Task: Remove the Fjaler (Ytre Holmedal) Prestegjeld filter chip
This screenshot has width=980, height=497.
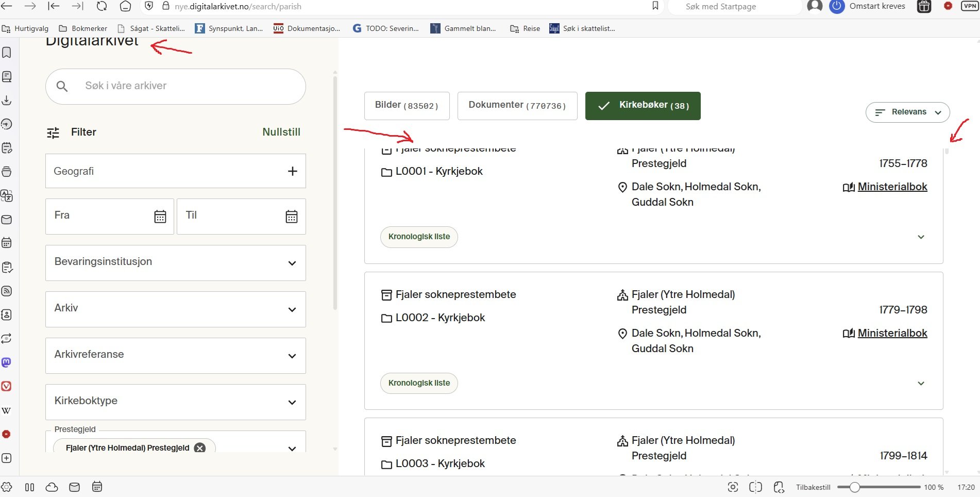Action: tap(200, 448)
